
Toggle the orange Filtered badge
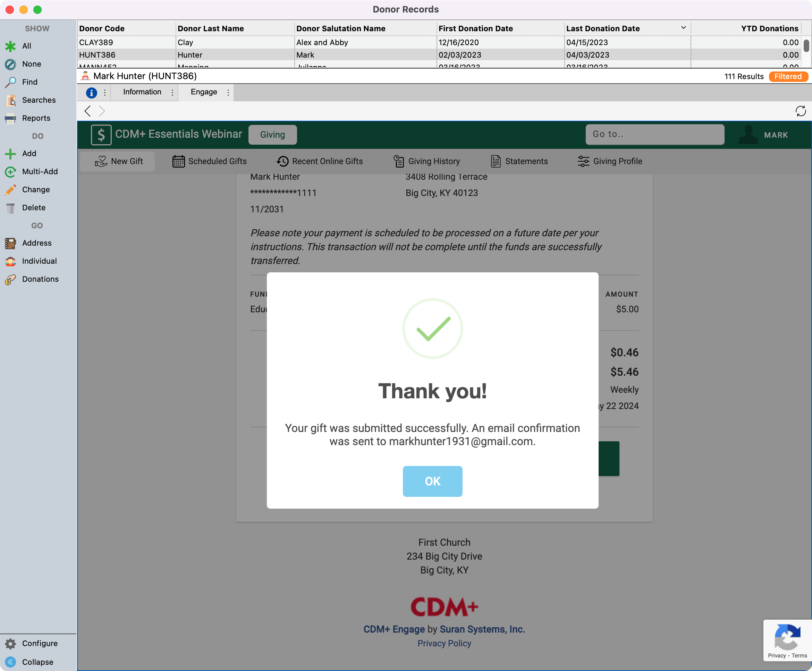788,77
